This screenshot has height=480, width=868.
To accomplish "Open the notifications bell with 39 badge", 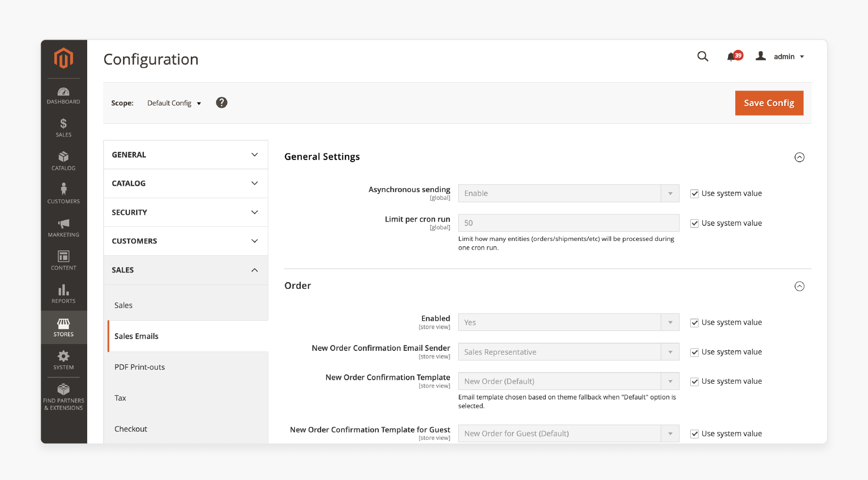I will coord(734,56).
